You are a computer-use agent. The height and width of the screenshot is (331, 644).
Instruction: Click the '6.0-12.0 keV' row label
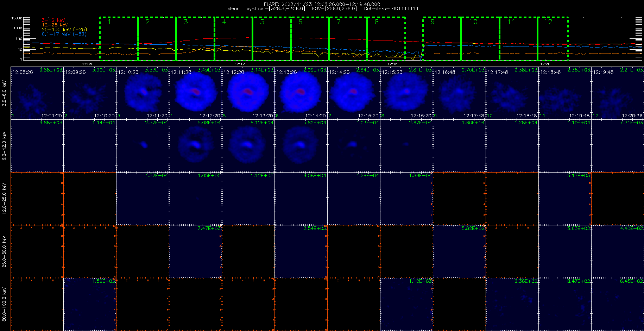click(4, 146)
